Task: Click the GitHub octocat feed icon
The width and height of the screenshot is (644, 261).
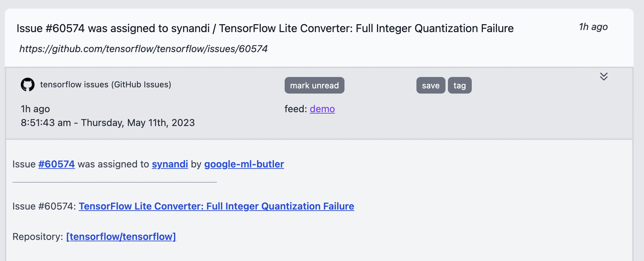Action: tap(28, 85)
